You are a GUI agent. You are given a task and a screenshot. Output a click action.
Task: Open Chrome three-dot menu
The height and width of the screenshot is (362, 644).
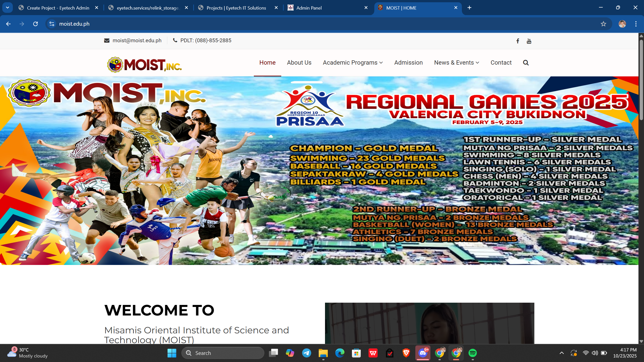pyautogui.click(x=636, y=24)
